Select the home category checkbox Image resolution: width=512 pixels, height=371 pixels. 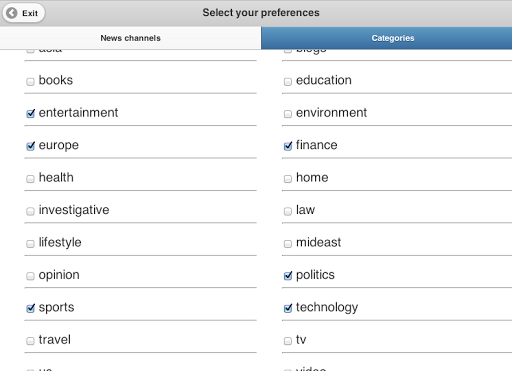click(x=288, y=179)
